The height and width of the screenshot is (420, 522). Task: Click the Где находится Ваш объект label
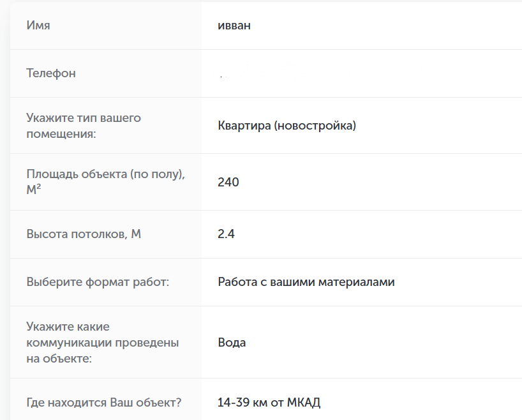click(x=103, y=403)
